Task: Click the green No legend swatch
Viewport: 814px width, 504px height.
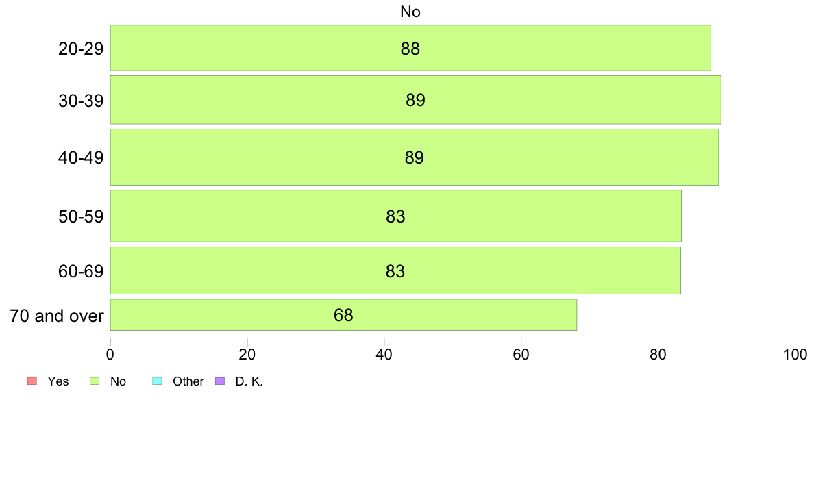Action: point(95,381)
